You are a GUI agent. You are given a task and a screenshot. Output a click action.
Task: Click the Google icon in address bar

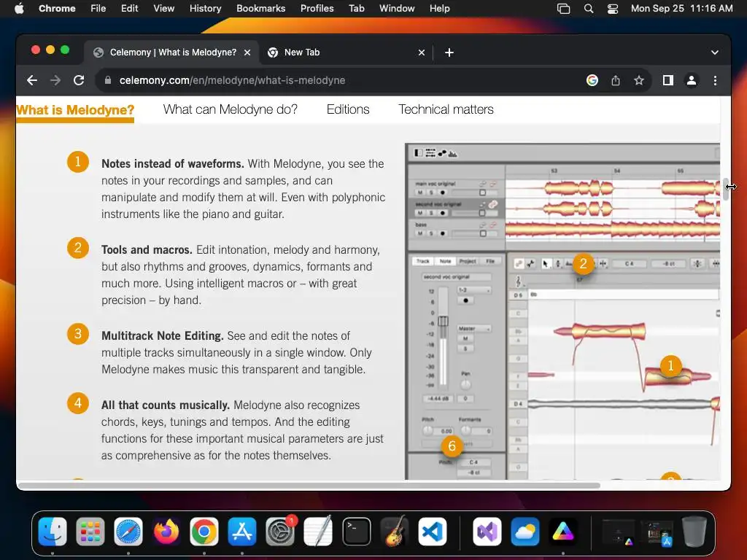(592, 80)
